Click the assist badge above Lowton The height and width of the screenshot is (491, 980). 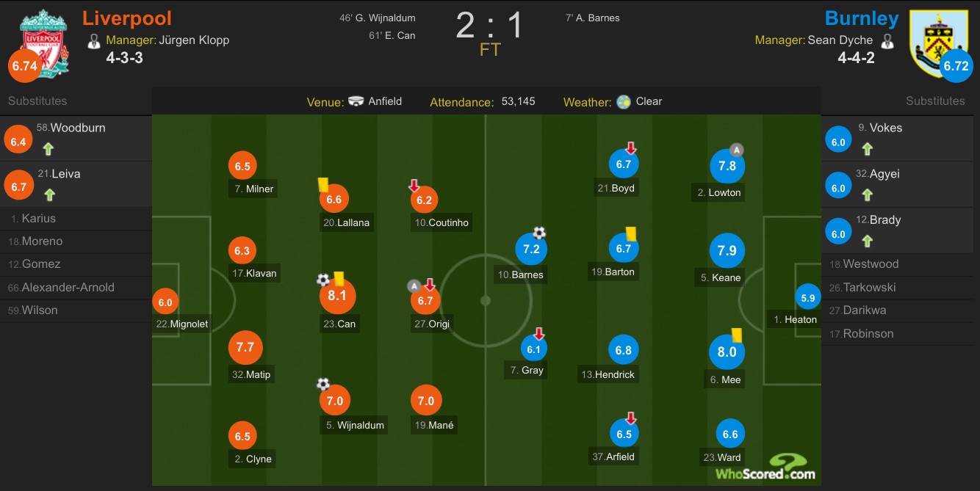tap(737, 150)
